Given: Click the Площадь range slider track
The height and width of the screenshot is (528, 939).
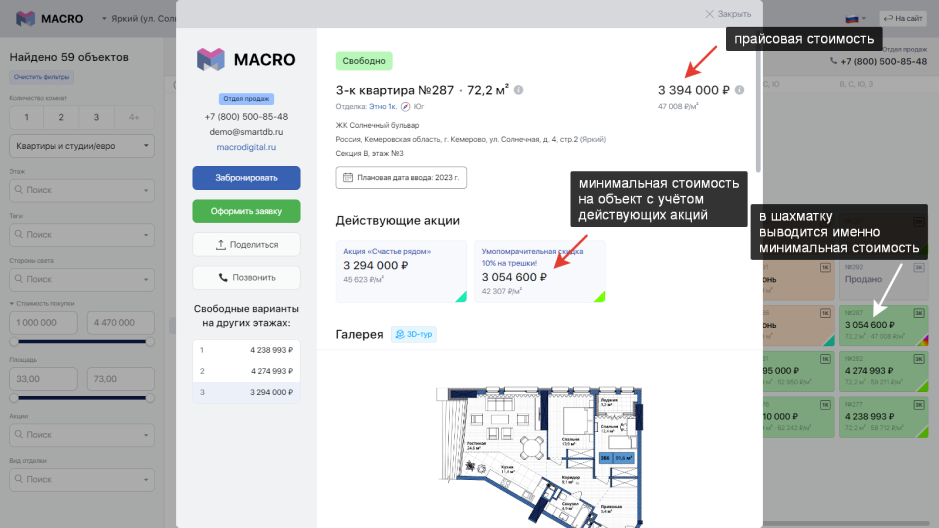Looking at the screenshot, I should pyautogui.click(x=81, y=398).
